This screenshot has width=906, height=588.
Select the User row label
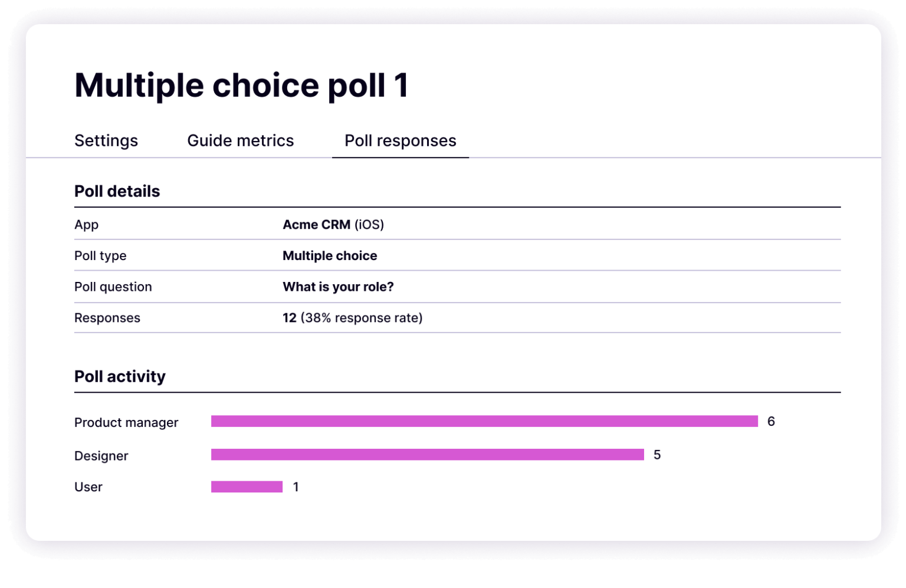[x=88, y=487]
